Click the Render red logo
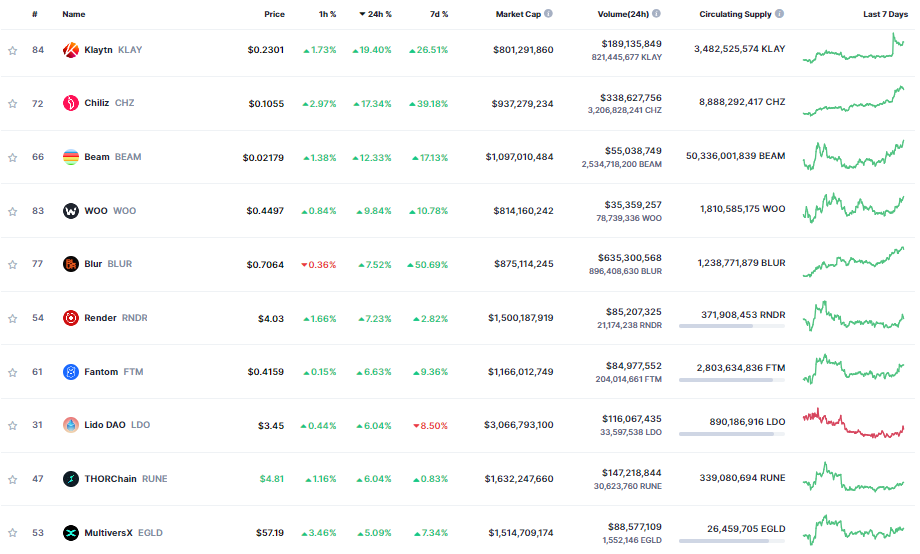Image resolution: width=920 pixels, height=554 pixels. tap(71, 318)
